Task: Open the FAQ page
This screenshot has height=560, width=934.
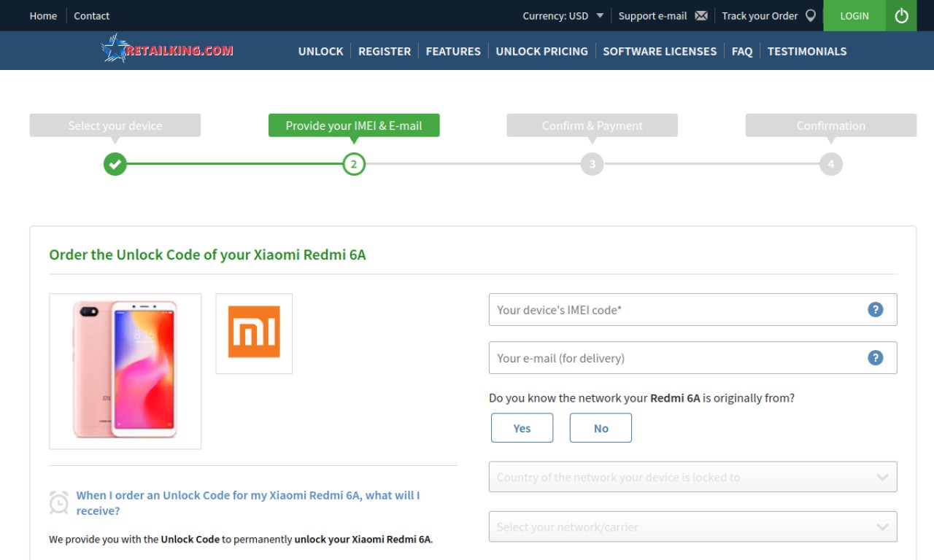Action: tap(742, 51)
